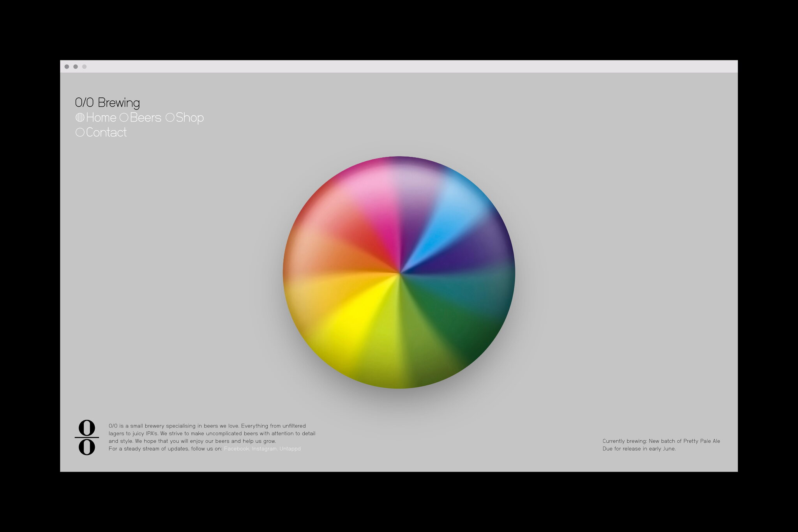Go to the Home menu label

coord(101,117)
